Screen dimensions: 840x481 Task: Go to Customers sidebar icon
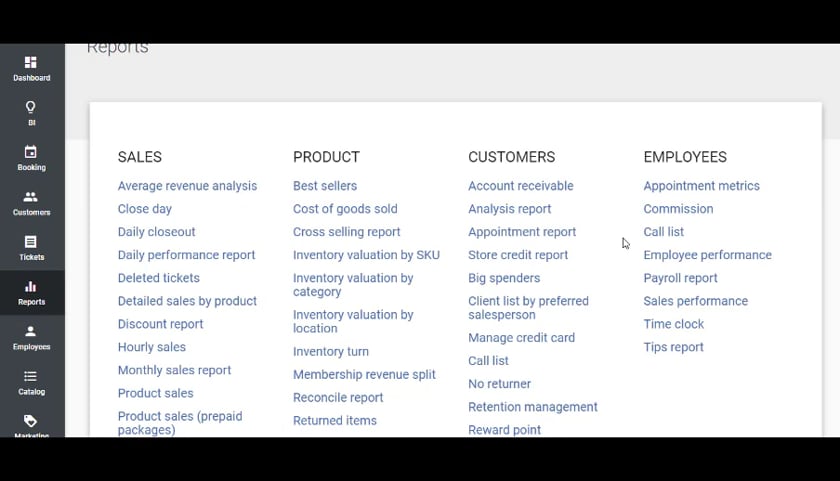point(31,197)
